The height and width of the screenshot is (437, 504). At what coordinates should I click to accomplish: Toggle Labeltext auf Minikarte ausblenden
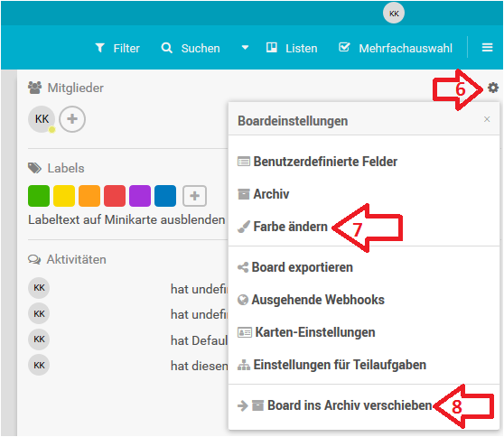coord(126,219)
